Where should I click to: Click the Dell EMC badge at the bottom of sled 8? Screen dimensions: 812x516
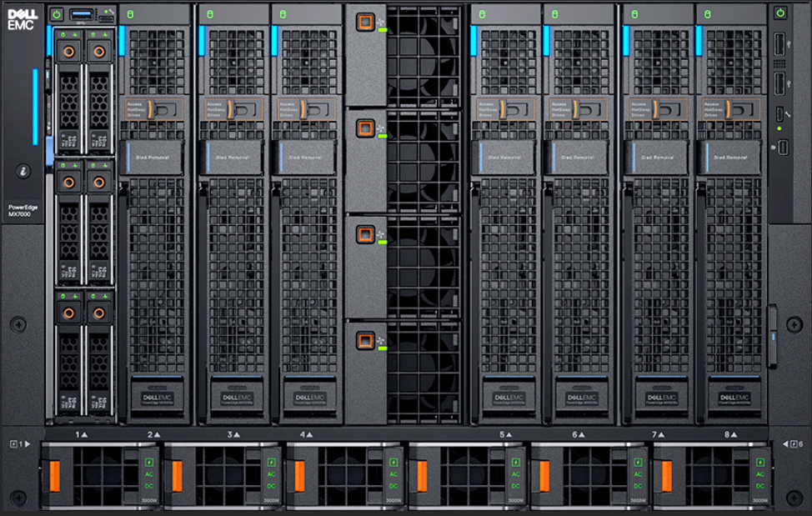[734, 398]
